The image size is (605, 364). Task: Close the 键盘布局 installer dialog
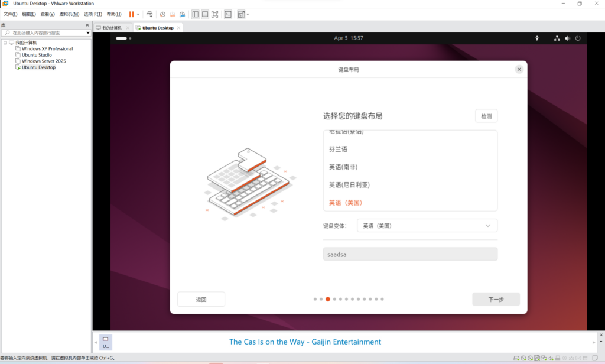point(519,69)
